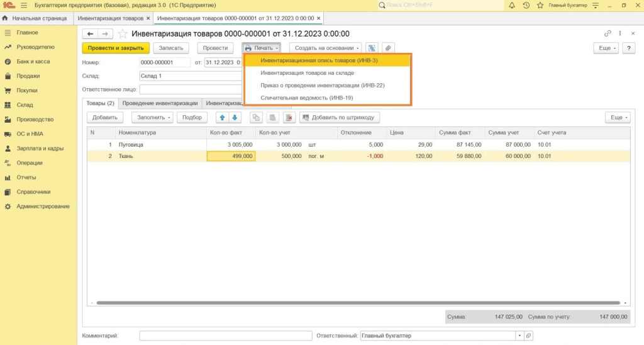Image resolution: width=644 pixels, height=345 pixels.
Task: Open the Справочники section
Action: (x=38, y=192)
